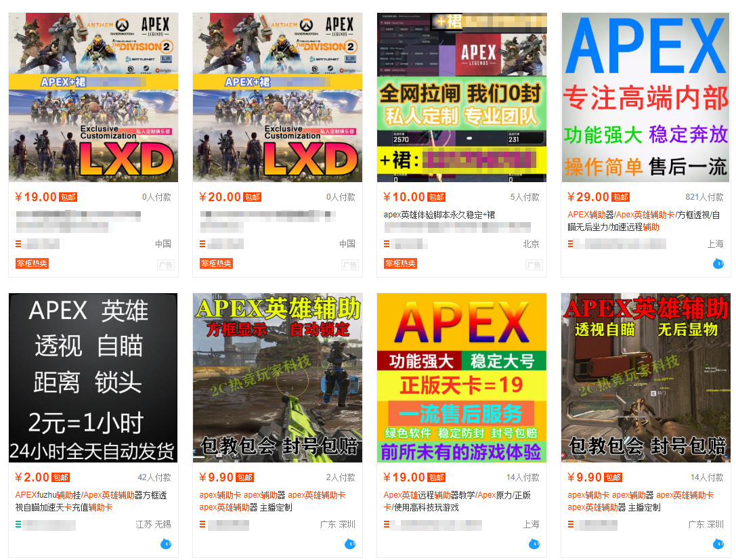
Task: Click the 广告 label on the ¥20.00 listing
Action: (x=350, y=265)
